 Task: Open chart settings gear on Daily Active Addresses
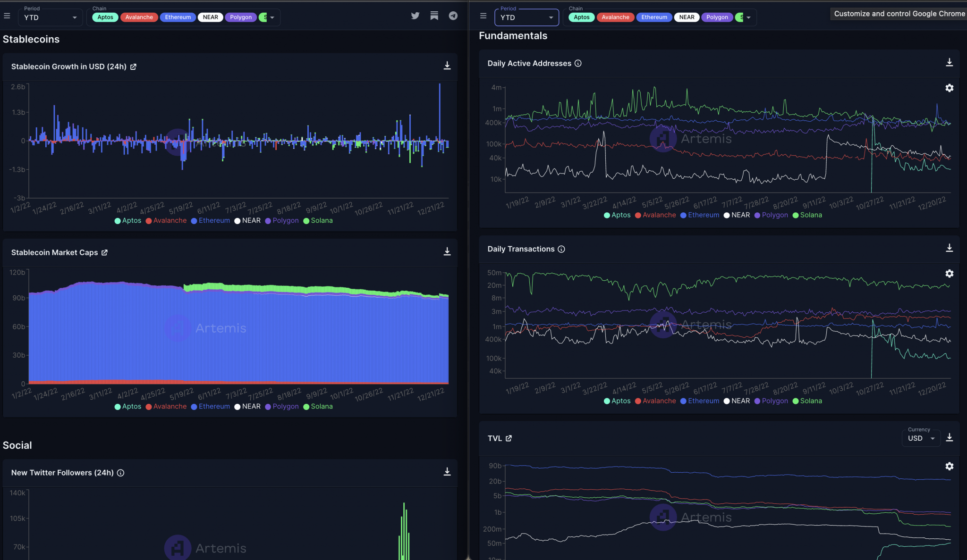point(950,88)
